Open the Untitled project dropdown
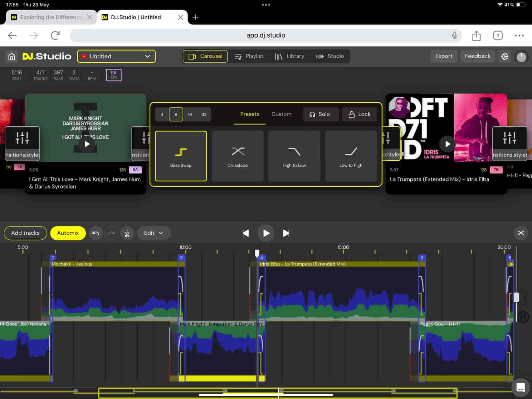 [x=116, y=56]
